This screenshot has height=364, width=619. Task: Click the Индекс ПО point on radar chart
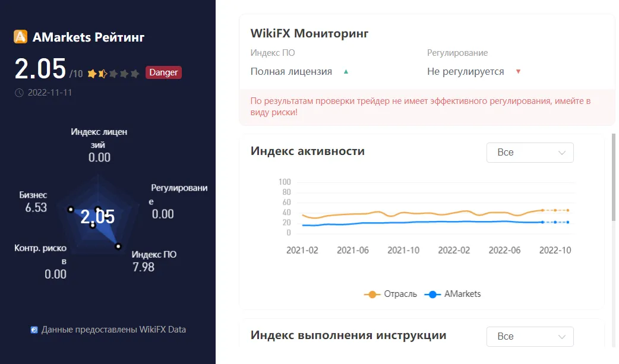click(118, 246)
